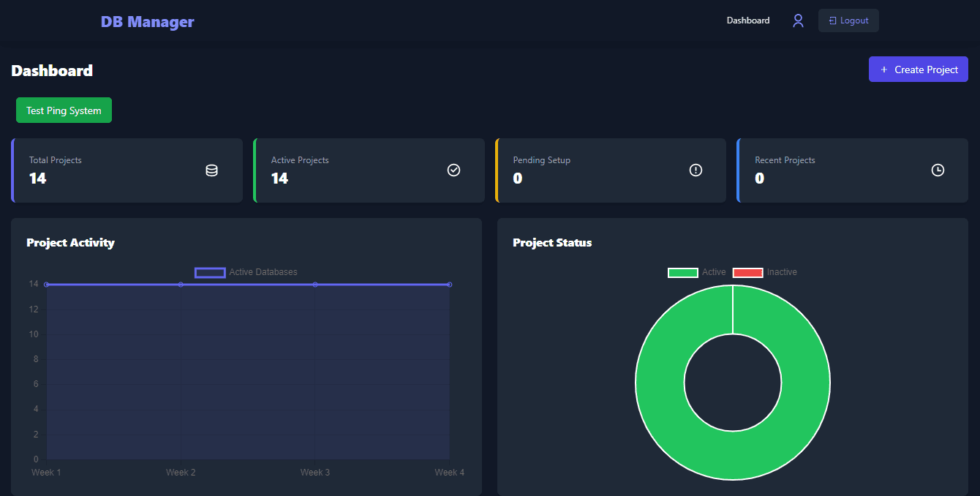980x496 pixels.
Task: Click the 10 label on the y-axis
Action: tap(34, 334)
